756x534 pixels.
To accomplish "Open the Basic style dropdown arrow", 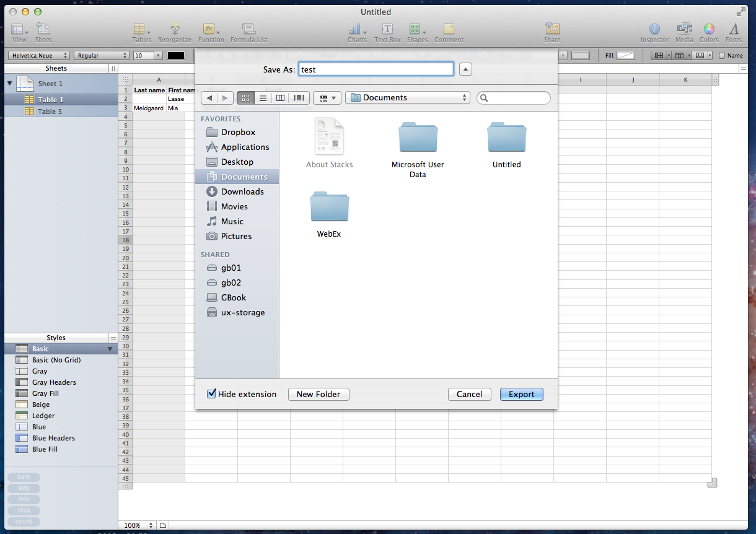I will 110,349.
